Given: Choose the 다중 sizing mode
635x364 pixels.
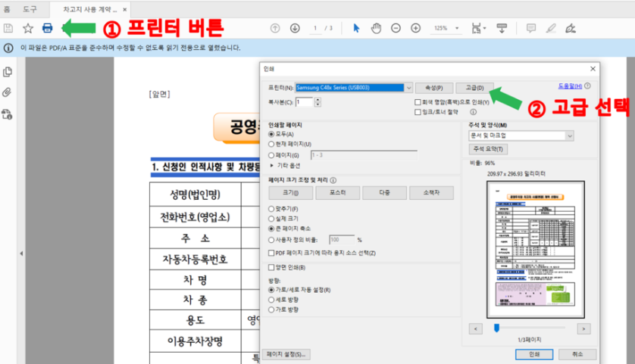Looking at the screenshot, I should [x=385, y=193].
